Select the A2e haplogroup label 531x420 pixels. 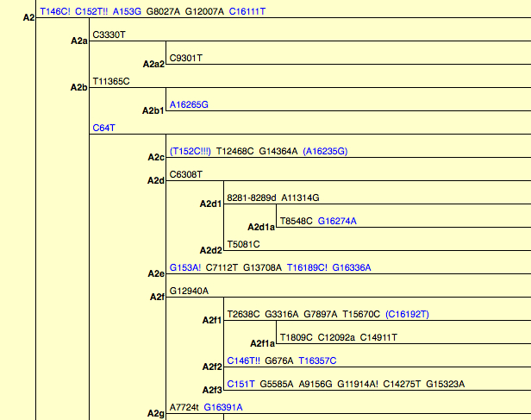156,273
